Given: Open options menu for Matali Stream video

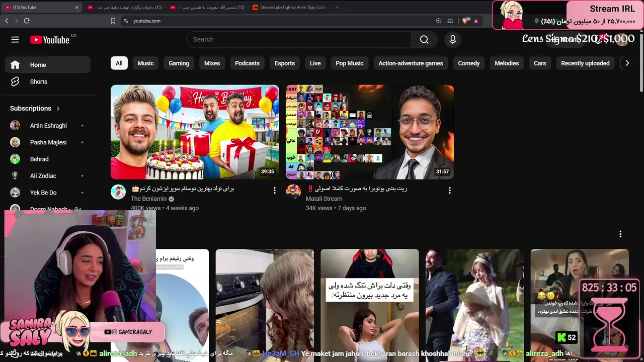Looking at the screenshot, I should (x=449, y=191).
